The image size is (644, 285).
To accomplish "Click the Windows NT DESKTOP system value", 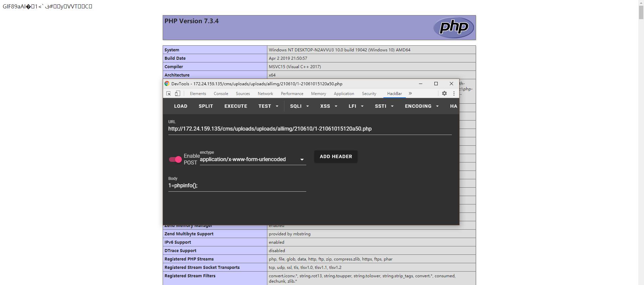I will (339, 50).
